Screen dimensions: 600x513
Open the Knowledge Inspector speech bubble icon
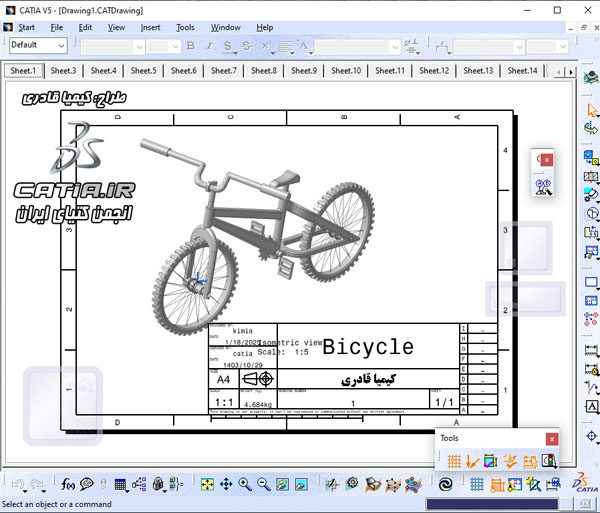(87, 484)
